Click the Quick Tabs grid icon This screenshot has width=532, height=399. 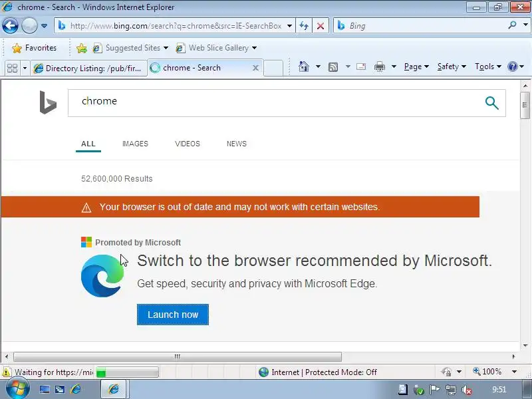point(12,68)
